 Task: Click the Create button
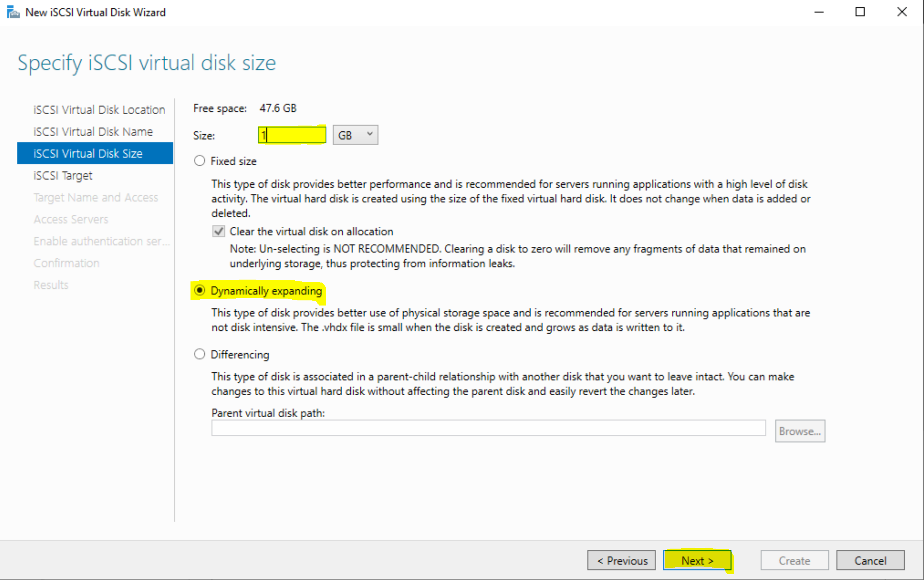pyautogui.click(x=794, y=560)
